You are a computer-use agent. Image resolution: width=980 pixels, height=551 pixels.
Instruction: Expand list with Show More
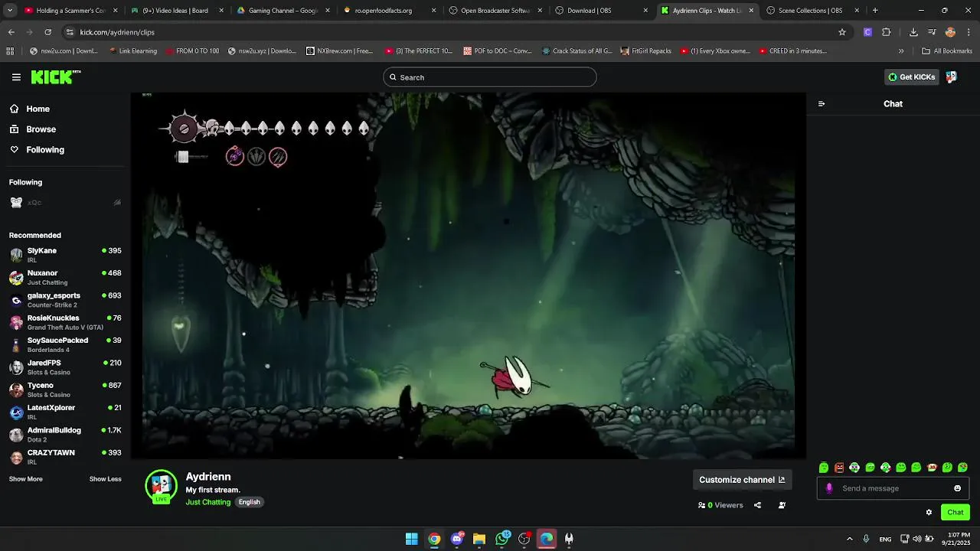point(26,479)
